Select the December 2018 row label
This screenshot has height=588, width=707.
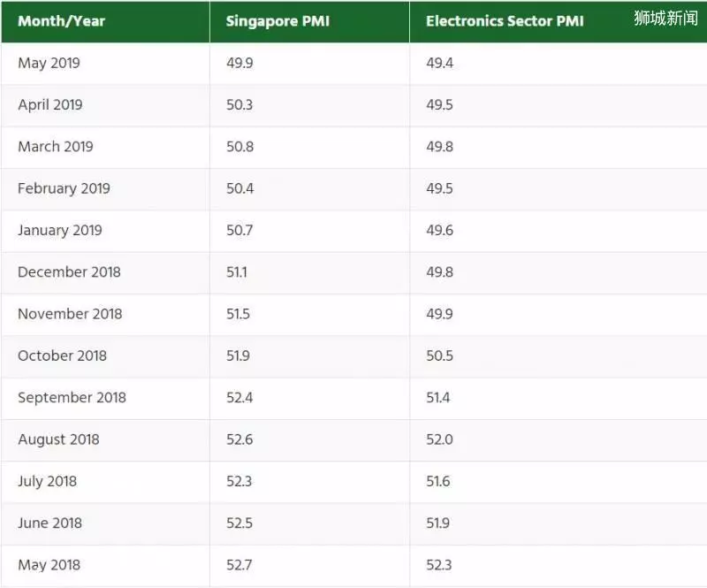[69, 272]
